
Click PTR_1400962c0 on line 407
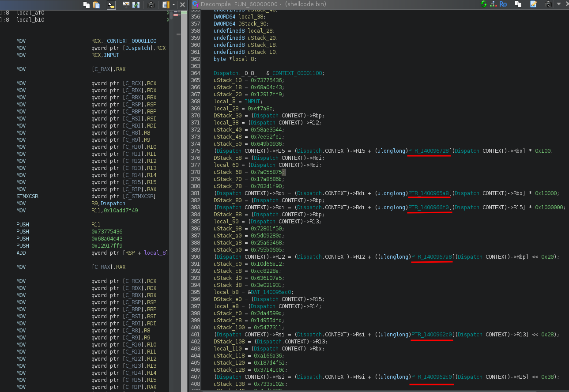(432, 377)
